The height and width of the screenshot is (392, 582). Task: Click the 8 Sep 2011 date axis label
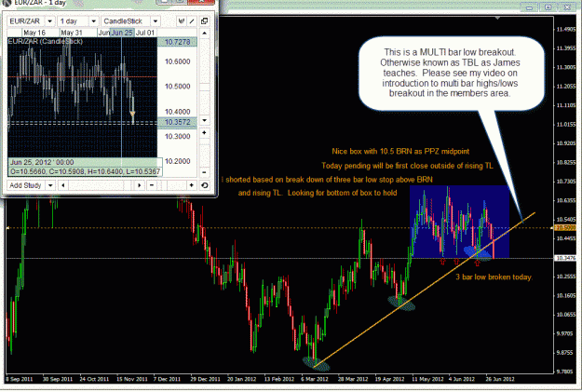tap(20, 379)
